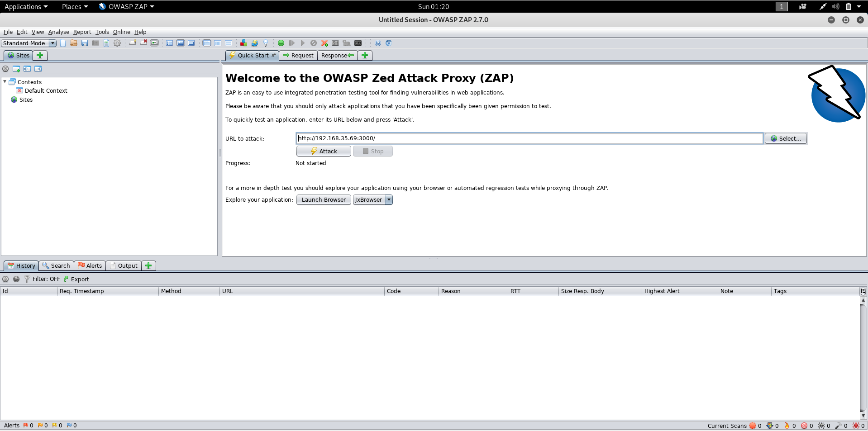Click the History scrollbar up arrow
Viewport: 868px width, 431px height.
pyautogui.click(x=863, y=300)
